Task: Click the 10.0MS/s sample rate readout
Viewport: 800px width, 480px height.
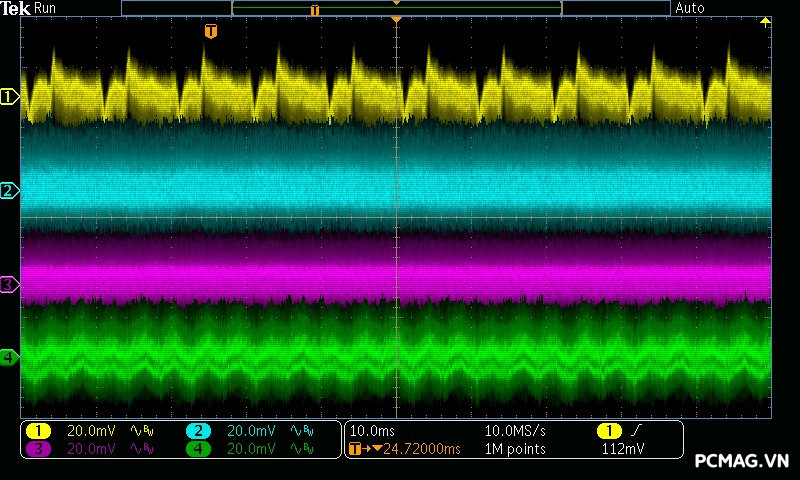Action: click(516, 430)
